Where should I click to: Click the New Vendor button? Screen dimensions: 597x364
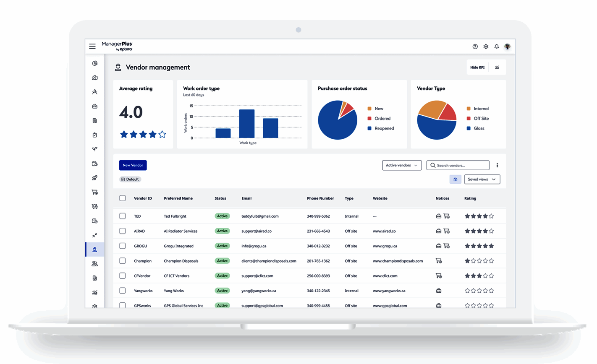pyautogui.click(x=133, y=165)
